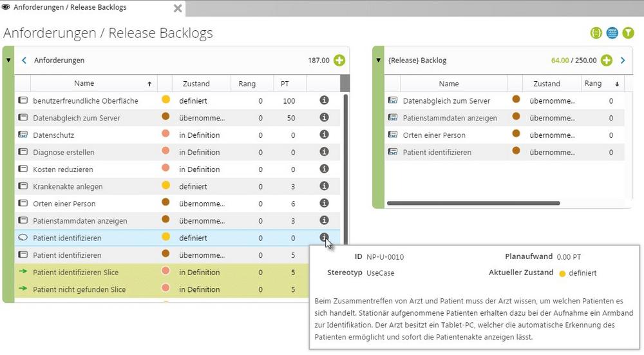Show info for Krankenakte anlegen row
Screen dimensions: 644x355
[324, 186]
